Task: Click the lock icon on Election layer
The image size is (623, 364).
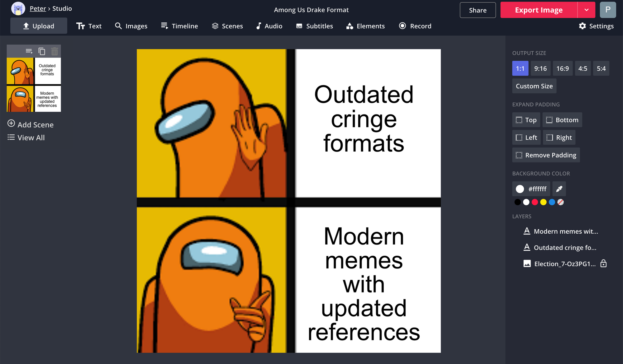Action: point(603,264)
